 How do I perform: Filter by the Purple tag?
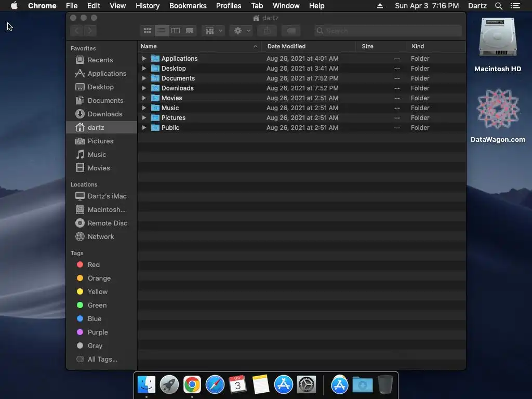point(101,332)
